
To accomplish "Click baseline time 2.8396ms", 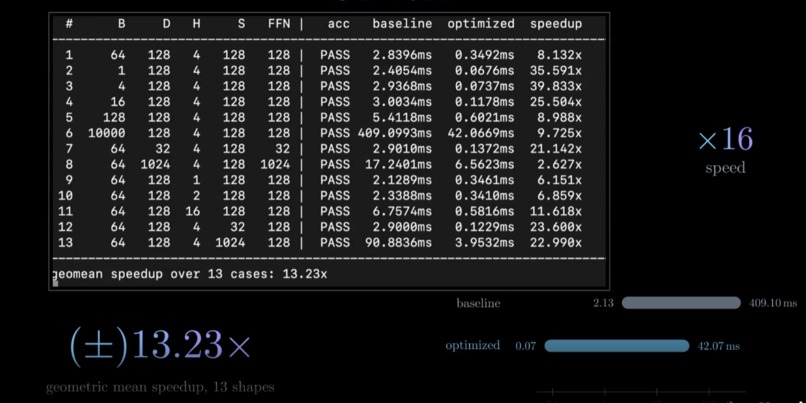I will (x=402, y=55).
